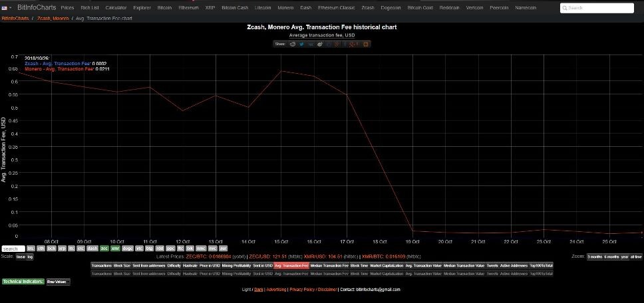The height and width of the screenshot is (303, 644).
Task: Open Prices in top navigation
Action: tap(67, 8)
